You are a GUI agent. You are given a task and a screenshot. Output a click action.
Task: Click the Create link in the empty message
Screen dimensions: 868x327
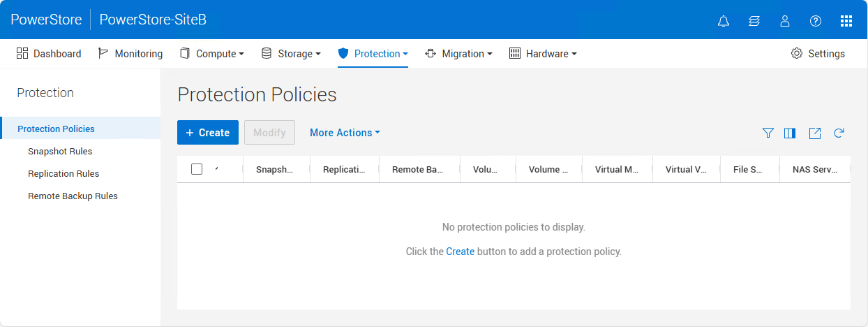(x=461, y=252)
